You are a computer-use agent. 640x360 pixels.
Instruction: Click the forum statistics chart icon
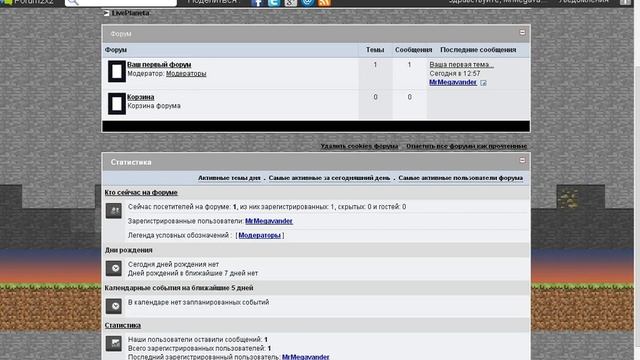[114, 343]
